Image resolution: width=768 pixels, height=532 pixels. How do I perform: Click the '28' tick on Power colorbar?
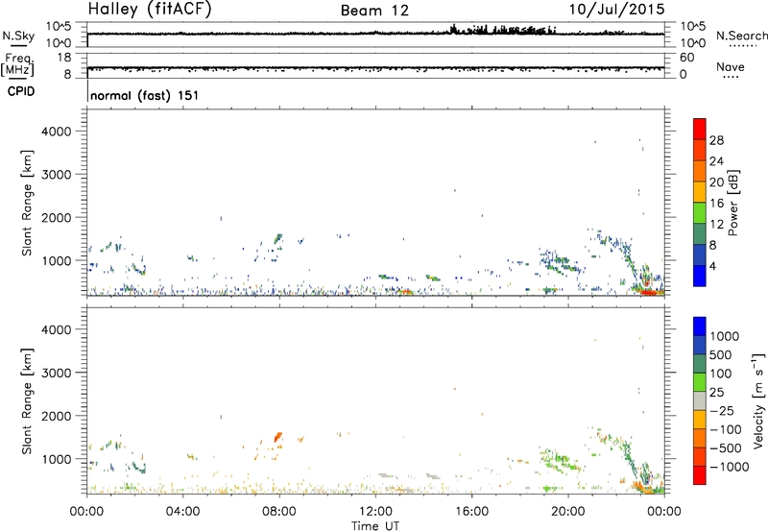pos(716,140)
